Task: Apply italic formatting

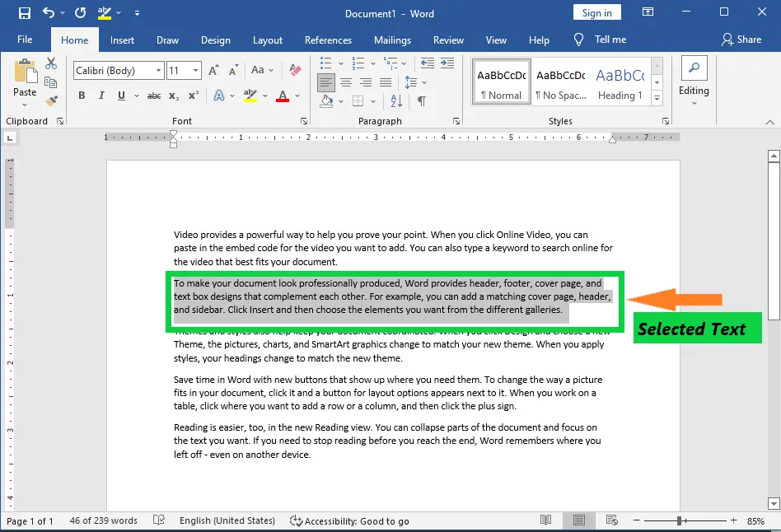Action: tap(101, 96)
